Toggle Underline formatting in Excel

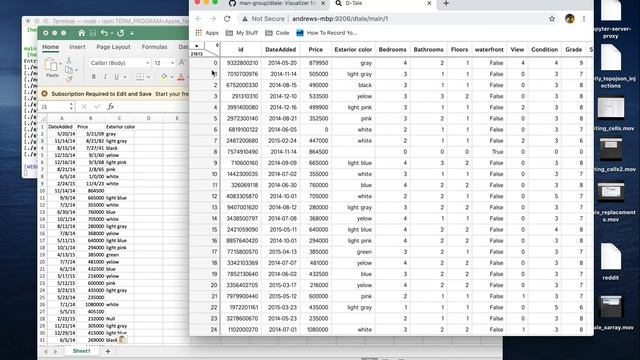[x=116, y=77]
